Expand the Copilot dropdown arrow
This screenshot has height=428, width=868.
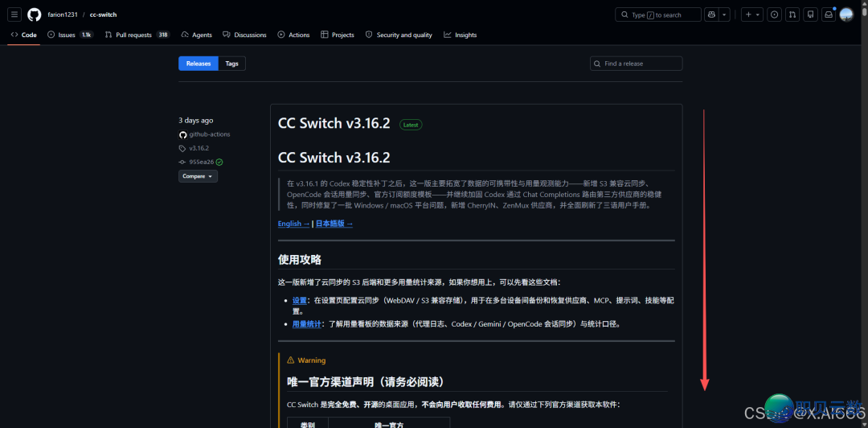725,15
